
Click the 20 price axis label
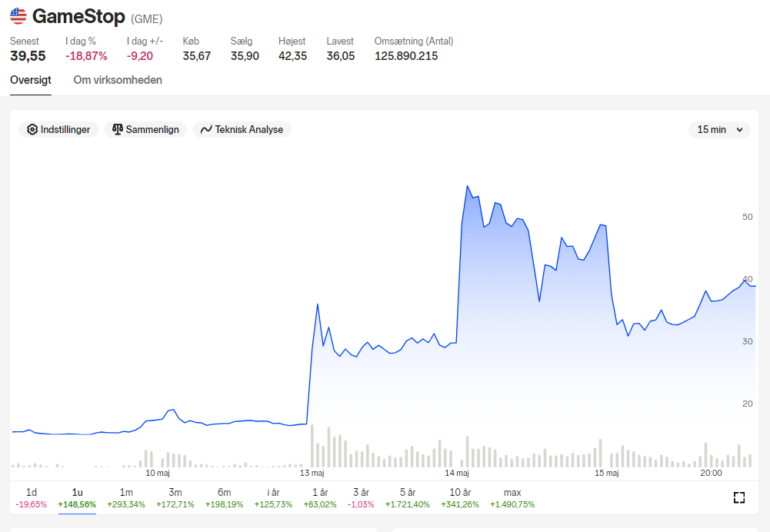(748, 404)
